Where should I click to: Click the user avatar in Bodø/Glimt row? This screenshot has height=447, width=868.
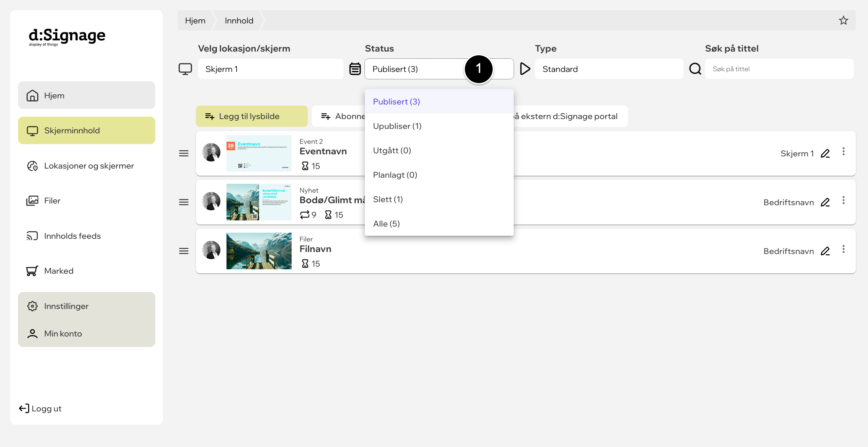(x=211, y=201)
